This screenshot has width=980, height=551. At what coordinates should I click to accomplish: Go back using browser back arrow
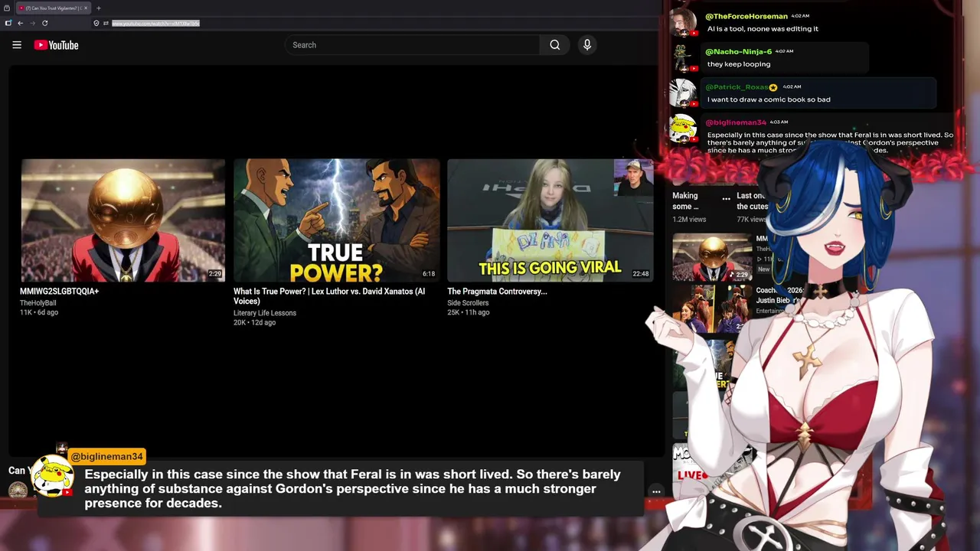21,23
